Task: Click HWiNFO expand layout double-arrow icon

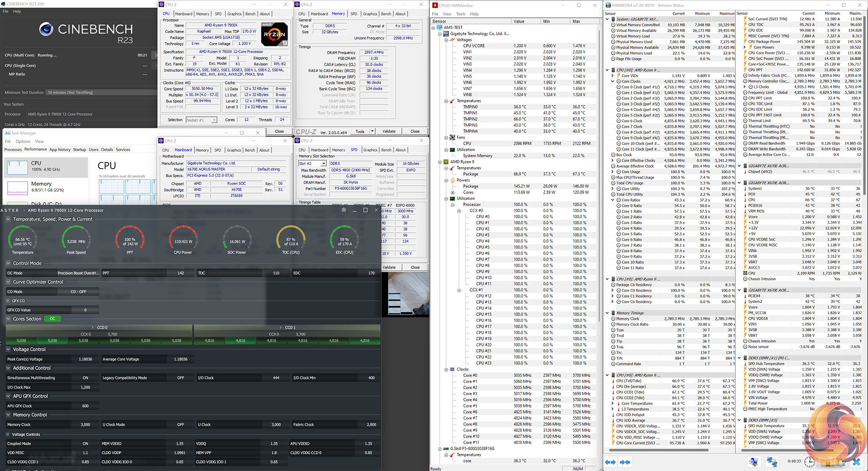Action: coord(610,462)
